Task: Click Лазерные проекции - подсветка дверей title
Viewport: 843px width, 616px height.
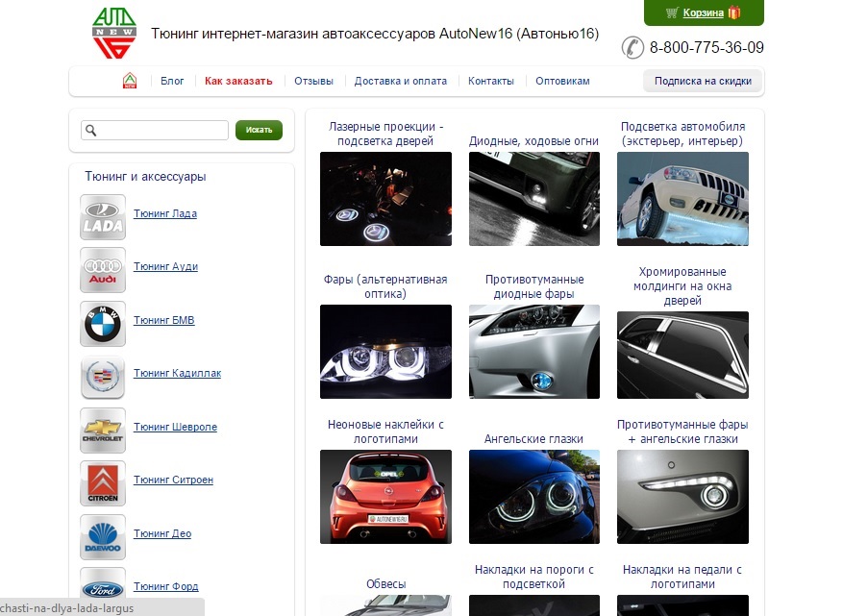Action: (x=385, y=134)
